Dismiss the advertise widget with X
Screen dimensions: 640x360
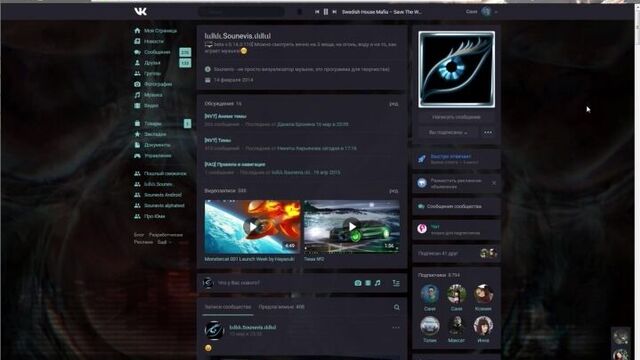coord(494,183)
